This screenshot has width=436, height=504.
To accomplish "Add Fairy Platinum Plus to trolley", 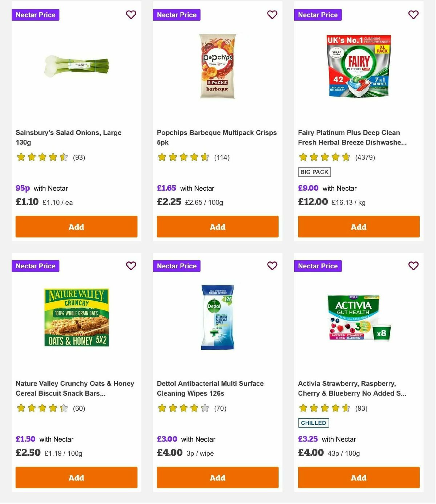I will tap(359, 226).
